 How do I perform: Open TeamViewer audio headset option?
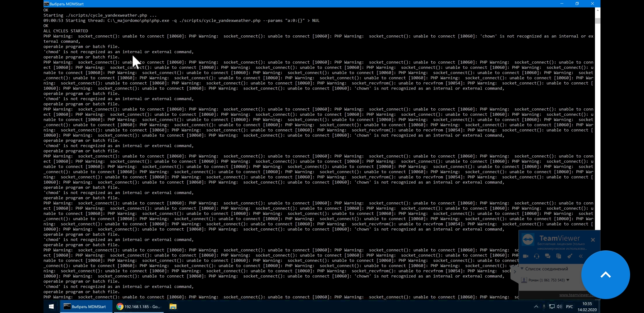point(536,256)
